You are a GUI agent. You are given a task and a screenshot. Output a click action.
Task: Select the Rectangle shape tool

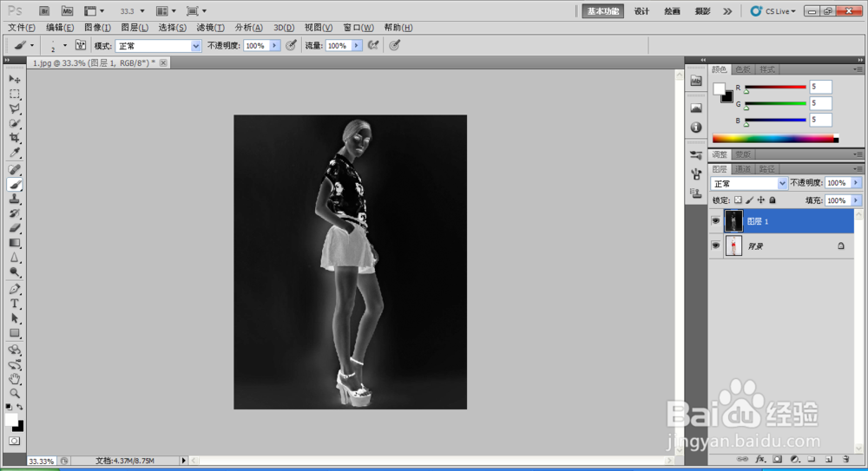coord(15,333)
